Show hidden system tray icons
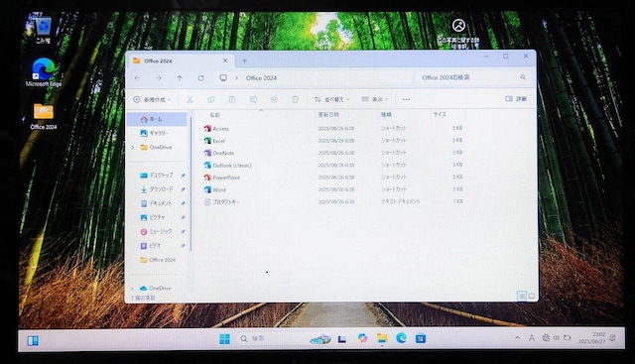The width and height of the screenshot is (635, 364). 517,337
